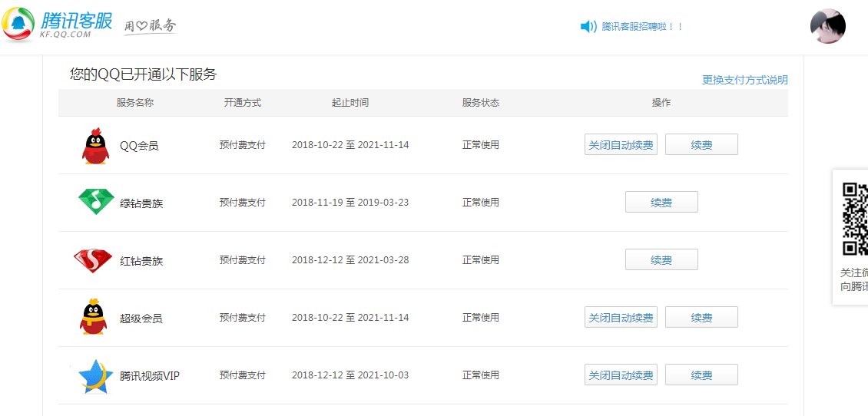868x416 pixels.
Task: Click the 您的QQ已开通以下服务 heading
Action: coord(143,74)
